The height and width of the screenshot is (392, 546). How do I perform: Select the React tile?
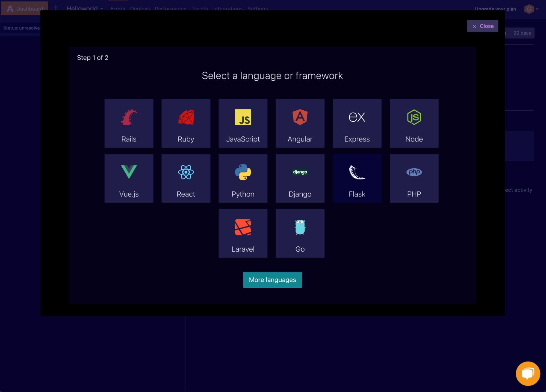click(186, 178)
